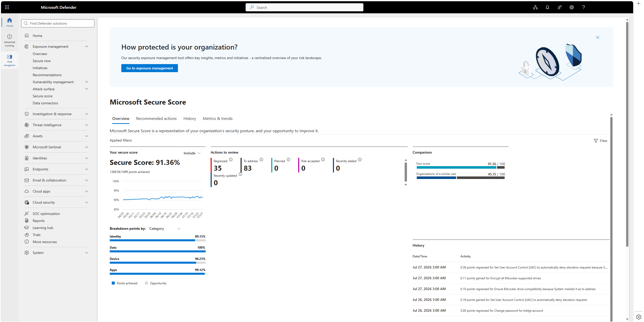Open Exposure management Overview link

pos(40,54)
